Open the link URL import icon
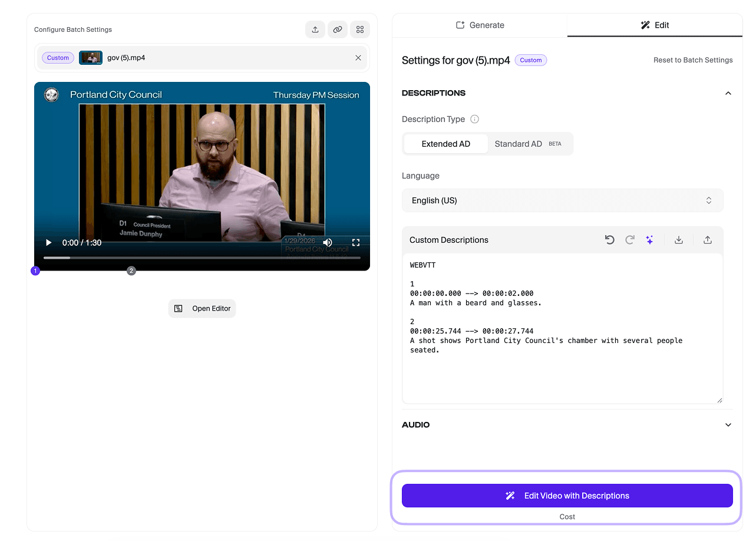 point(337,29)
